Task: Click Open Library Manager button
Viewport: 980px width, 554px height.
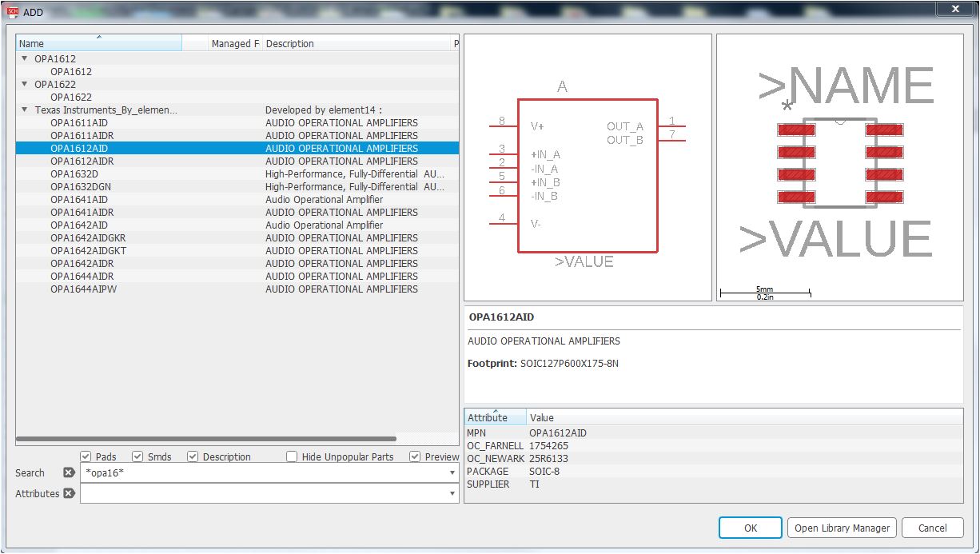Action: (842, 528)
